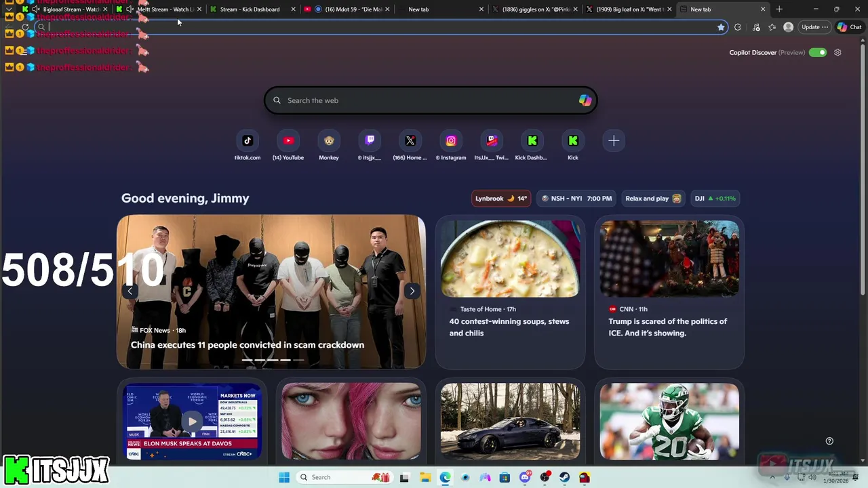The width and height of the screenshot is (868, 488).
Task: Open the Lynbrook weather widget
Action: 501,199
